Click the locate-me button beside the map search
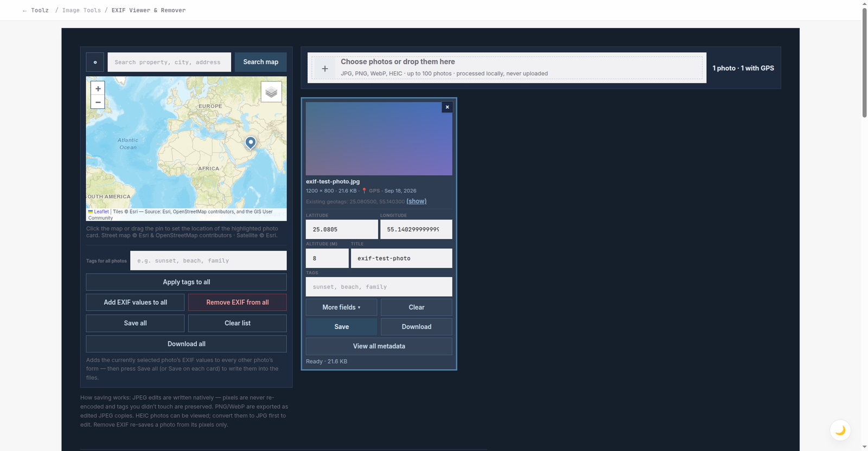868x451 pixels. [x=95, y=62]
